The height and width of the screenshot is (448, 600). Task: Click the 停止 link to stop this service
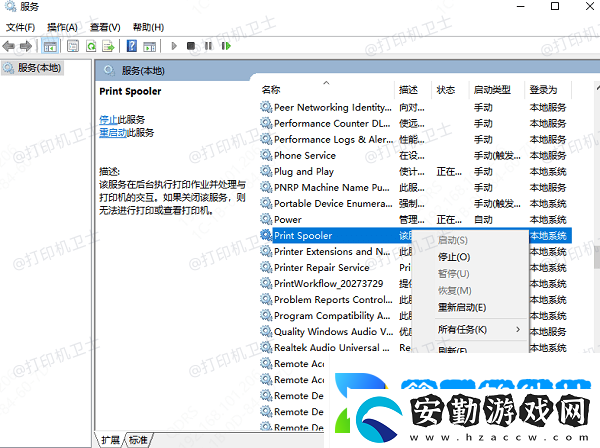pos(108,120)
